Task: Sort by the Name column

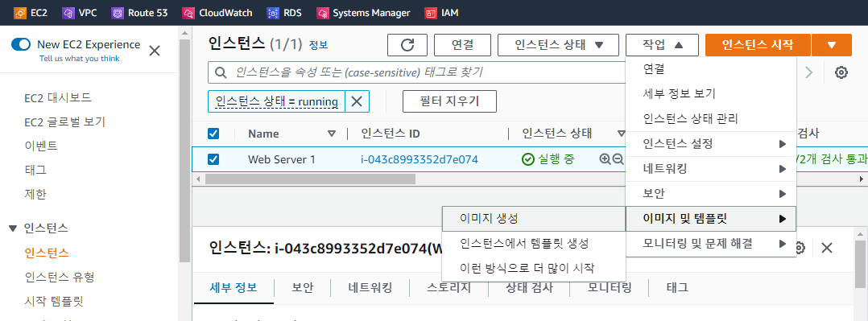Action: click(332, 134)
